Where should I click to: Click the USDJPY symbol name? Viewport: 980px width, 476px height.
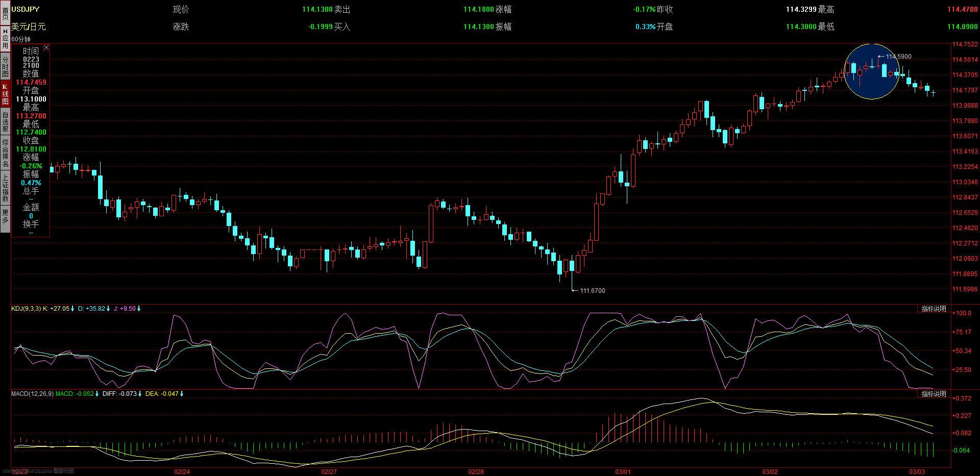coord(25,9)
